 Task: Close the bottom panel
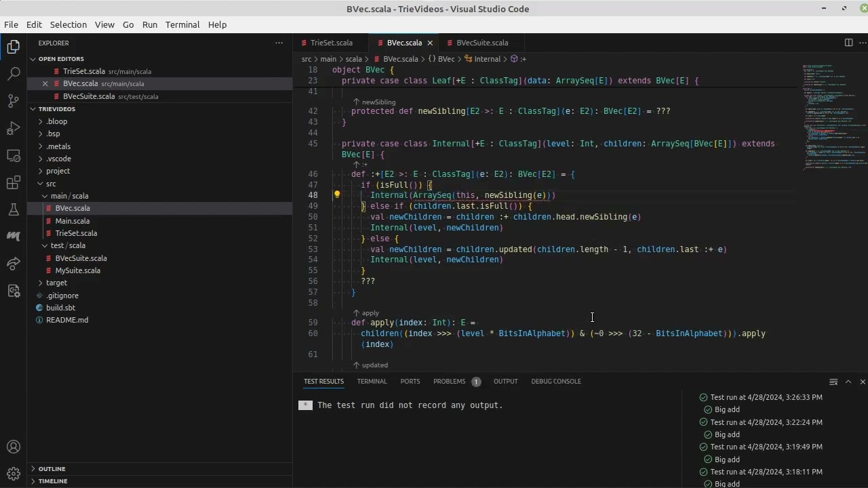pos(863,382)
